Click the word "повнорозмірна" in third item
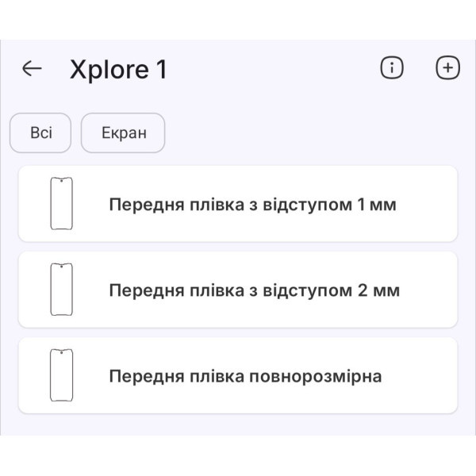 tap(316, 376)
